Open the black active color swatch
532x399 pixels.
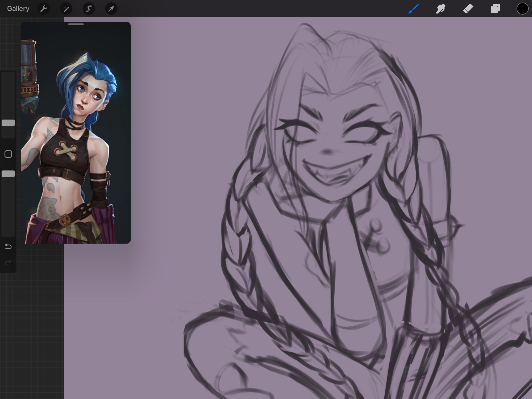[522, 9]
